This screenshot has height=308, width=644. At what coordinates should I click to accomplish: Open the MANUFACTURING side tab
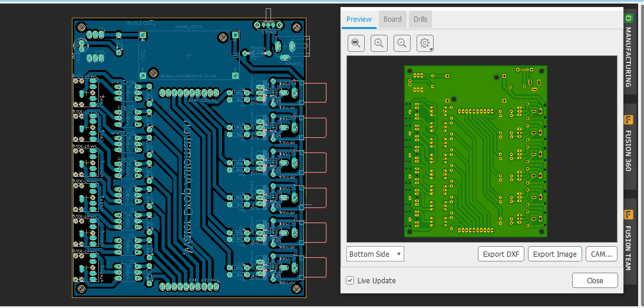tap(628, 57)
